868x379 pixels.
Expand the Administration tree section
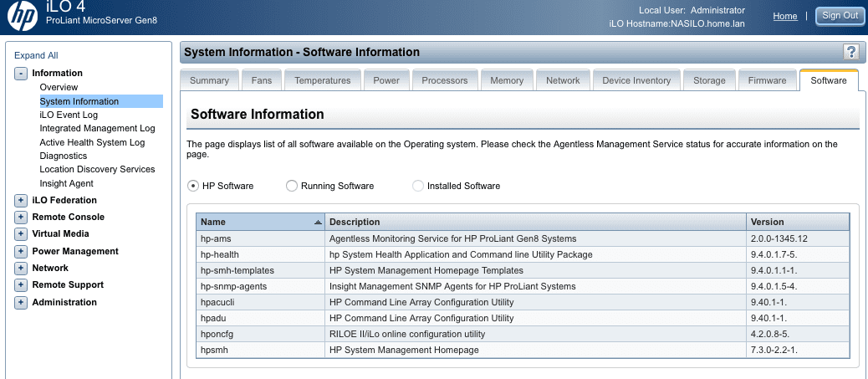pos(21,303)
